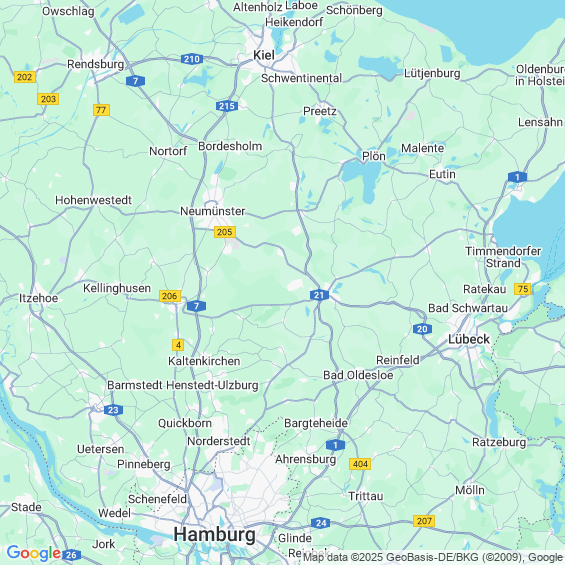Viewport: 565px width, 565px height.
Task: Click the A23 highway shield
Action: tap(113, 410)
